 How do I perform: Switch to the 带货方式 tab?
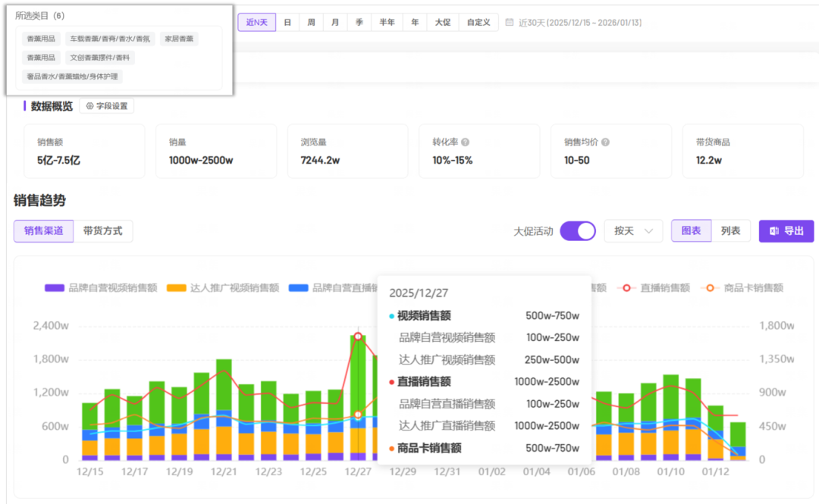point(103,231)
